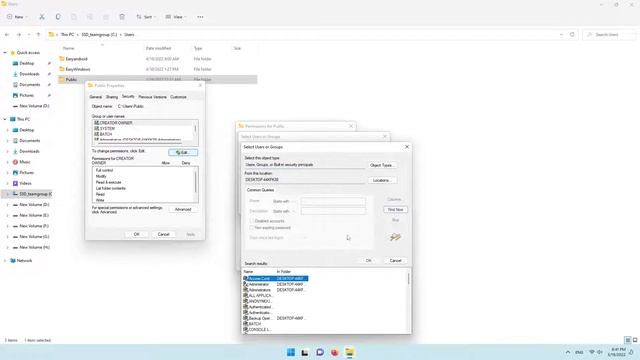Tick the Non expiring password checkbox
Screen dimensions: 640x360
pyautogui.click(x=252, y=228)
